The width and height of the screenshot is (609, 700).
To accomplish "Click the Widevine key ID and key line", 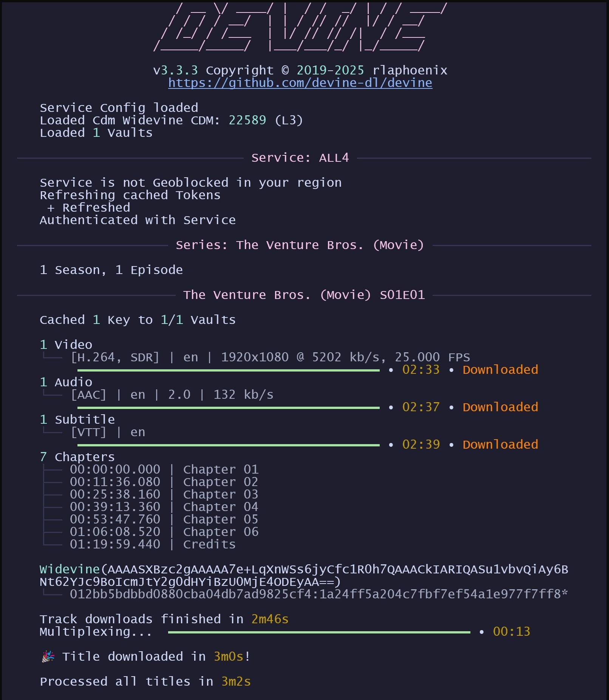I will (318, 594).
